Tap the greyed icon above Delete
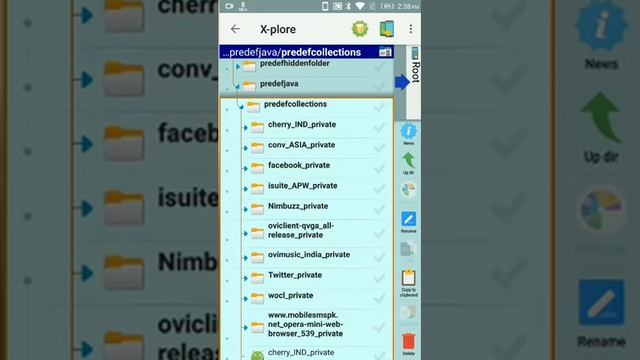Image resolution: width=640 pixels, height=360 pixels. tap(408, 313)
